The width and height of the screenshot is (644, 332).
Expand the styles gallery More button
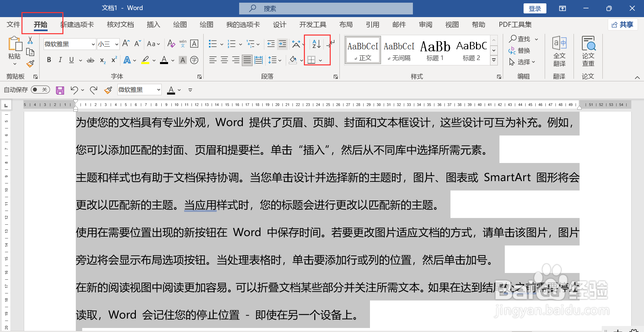[x=494, y=60]
